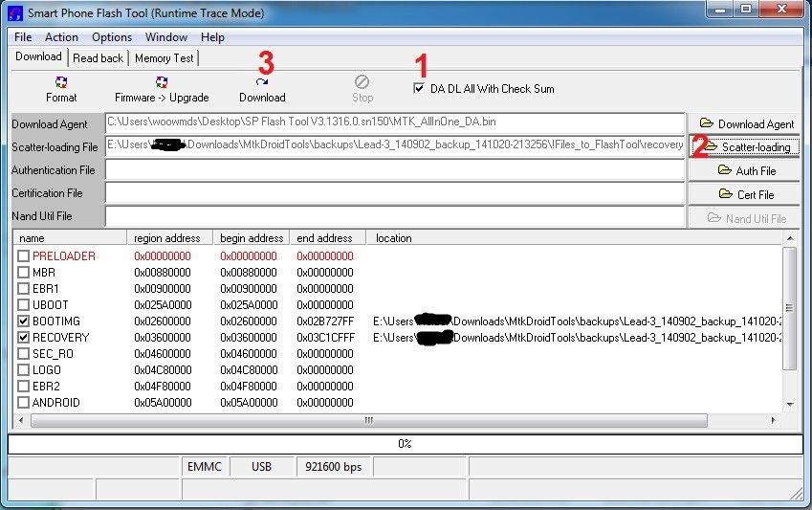Click end address 0x03C1CFFF
Image resolution: width=812 pixels, height=510 pixels.
tap(325, 338)
